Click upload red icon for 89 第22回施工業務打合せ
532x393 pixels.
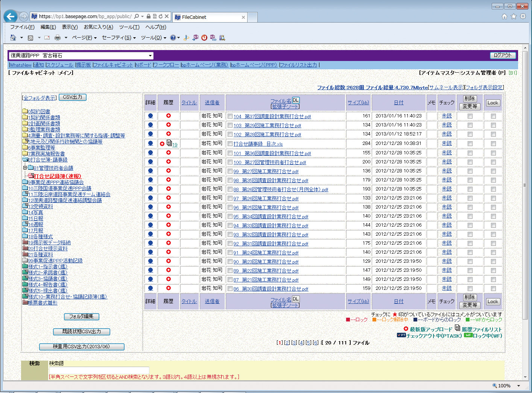pos(169,270)
